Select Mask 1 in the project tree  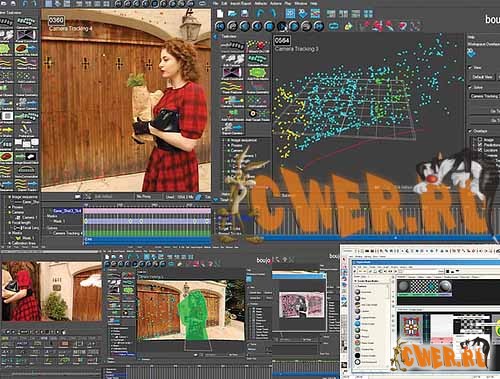[x=26, y=238]
